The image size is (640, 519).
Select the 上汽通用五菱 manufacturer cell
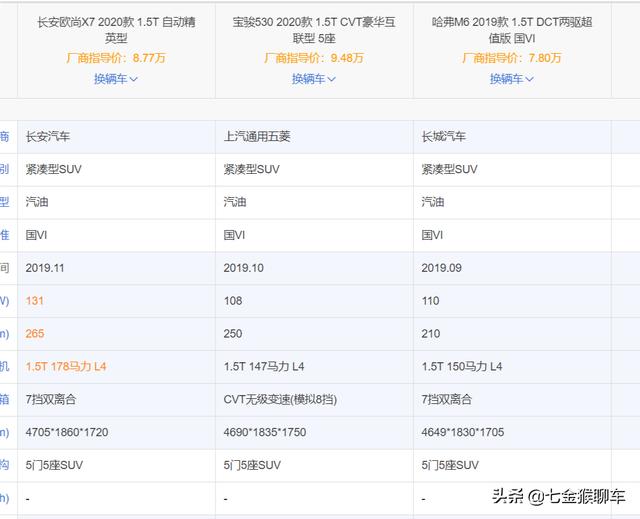pyautogui.click(x=314, y=137)
